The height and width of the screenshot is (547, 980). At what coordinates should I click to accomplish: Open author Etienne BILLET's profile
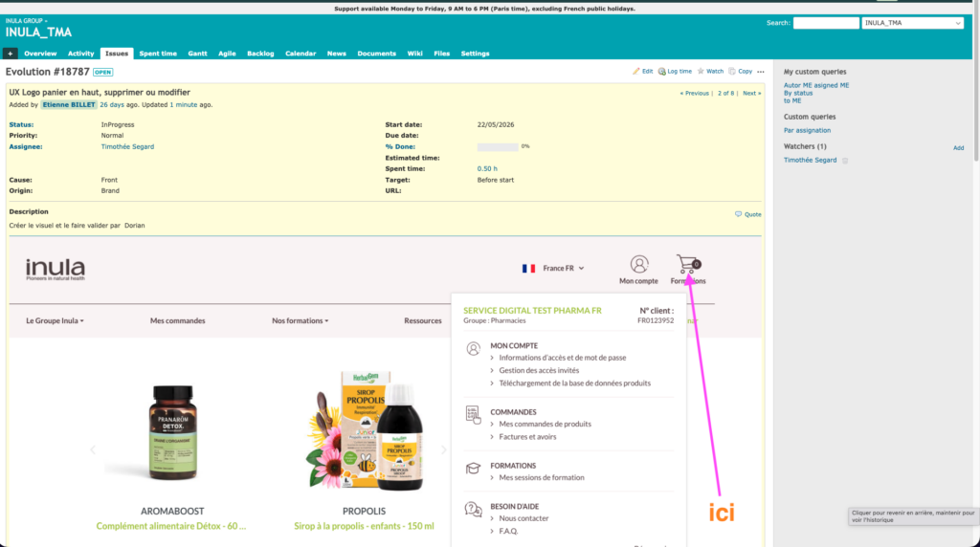click(x=69, y=105)
